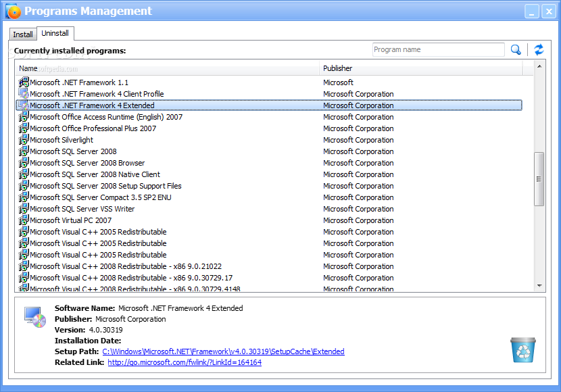561x392 pixels.
Task: Click the icon next to Microsoft Silverlight
Action: 24,139
